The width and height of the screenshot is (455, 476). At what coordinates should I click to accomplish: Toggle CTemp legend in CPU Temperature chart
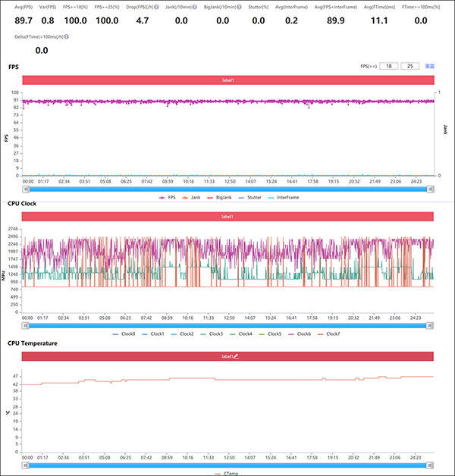click(227, 471)
